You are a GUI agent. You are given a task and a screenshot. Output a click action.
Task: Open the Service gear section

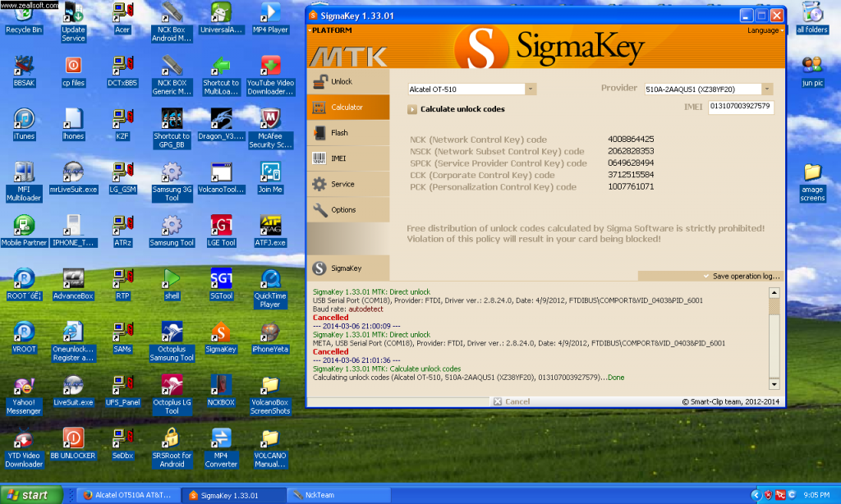(342, 185)
